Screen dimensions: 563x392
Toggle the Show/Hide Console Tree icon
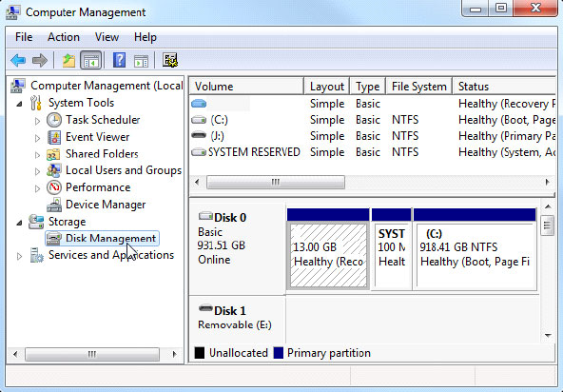(91, 60)
